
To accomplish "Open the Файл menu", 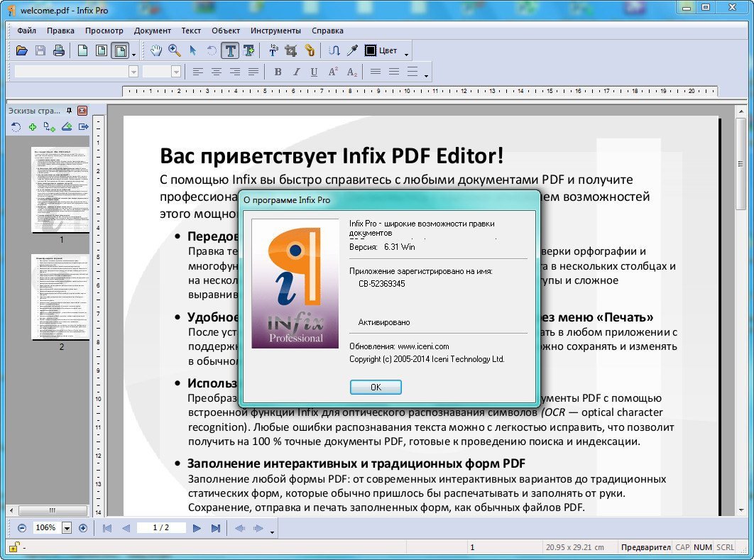I will 26,31.
